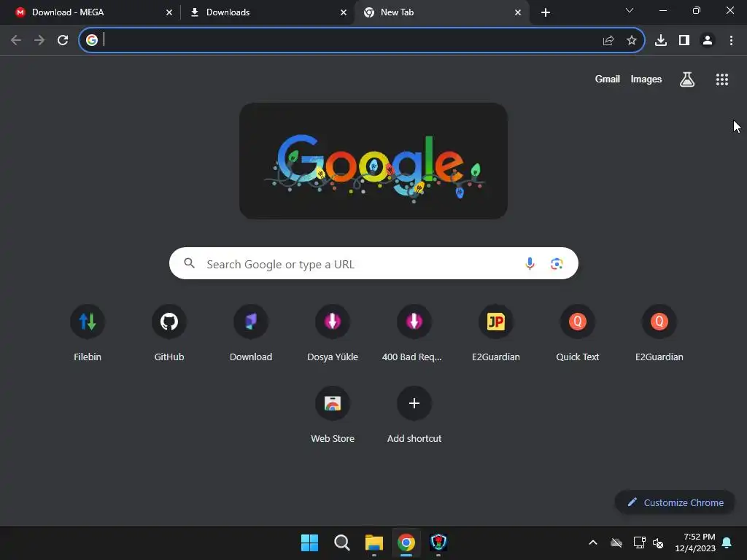Switch to the Downloads tab
Screen dimensions: 747x560
tap(267, 12)
